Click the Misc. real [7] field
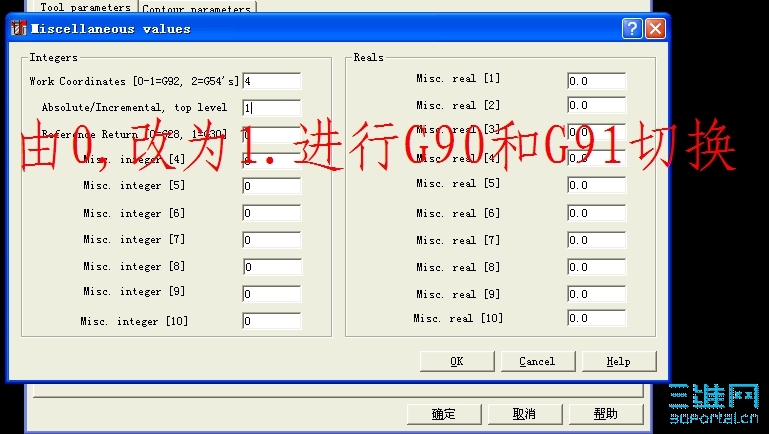The height and width of the screenshot is (434, 769). tap(596, 240)
